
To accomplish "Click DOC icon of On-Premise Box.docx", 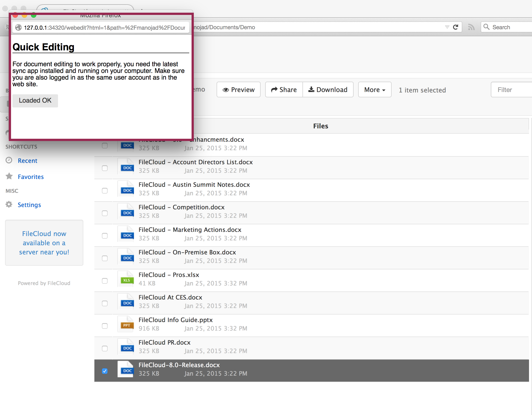I will pyautogui.click(x=126, y=256).
